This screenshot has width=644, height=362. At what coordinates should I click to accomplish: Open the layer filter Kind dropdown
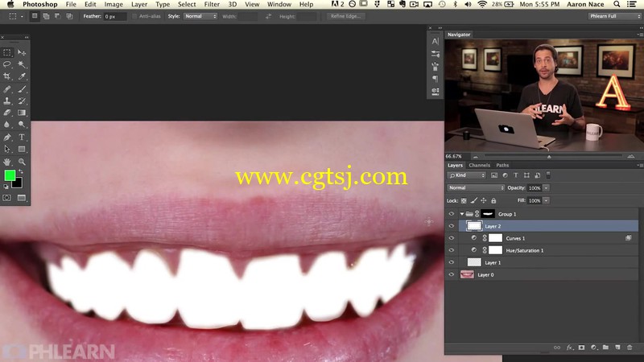(467, 175)
